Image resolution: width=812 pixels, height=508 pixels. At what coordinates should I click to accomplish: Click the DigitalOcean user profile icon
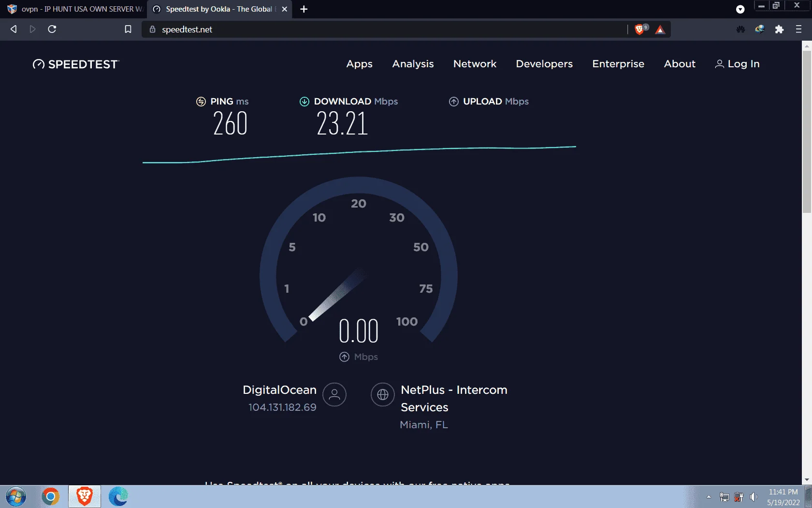tap(334, 395)
